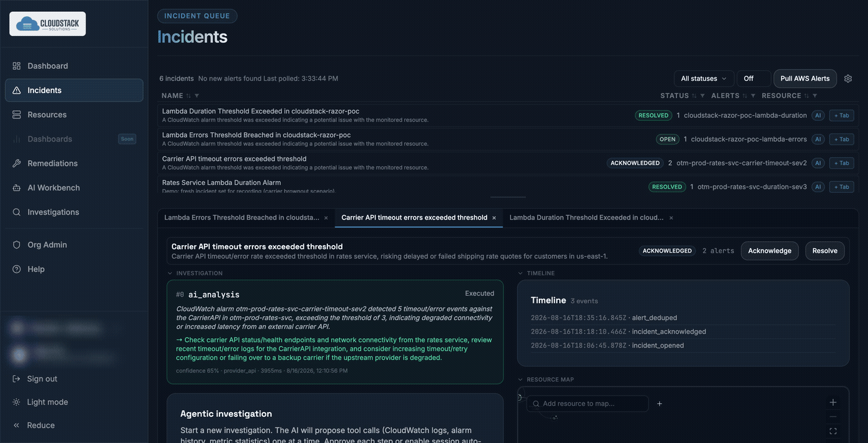Screen dimensions: 868x443
Task: Click AI badge for cloudstack-razor-poc-lambda-errors row
Action: (818, 139)
